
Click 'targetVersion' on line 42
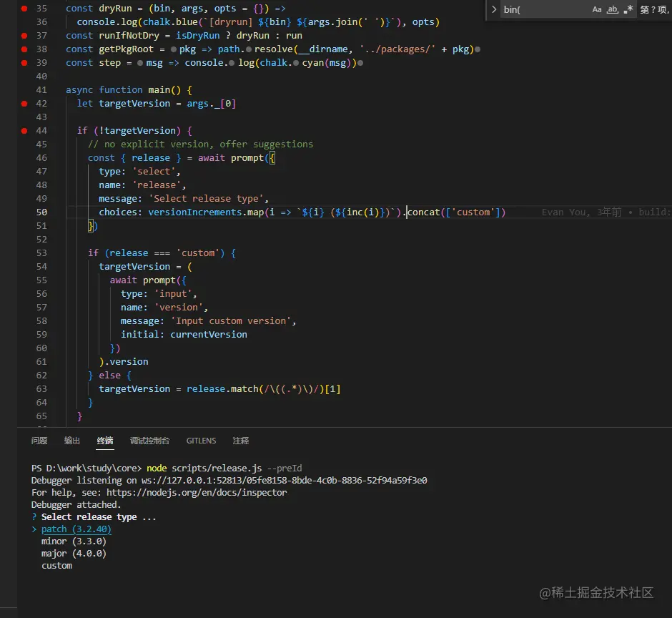click(134, 104)
